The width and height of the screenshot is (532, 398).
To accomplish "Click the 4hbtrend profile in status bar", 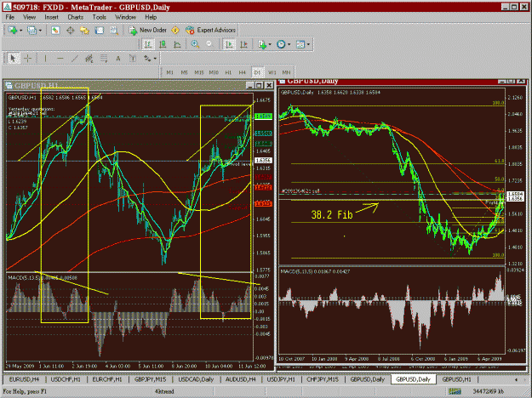I will 164,391.
